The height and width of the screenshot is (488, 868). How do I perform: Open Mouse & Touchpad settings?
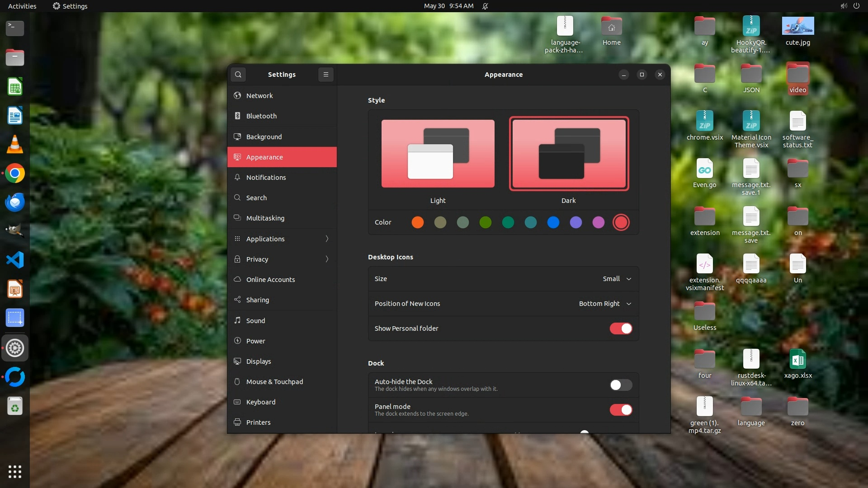click(x=274, y=382)
